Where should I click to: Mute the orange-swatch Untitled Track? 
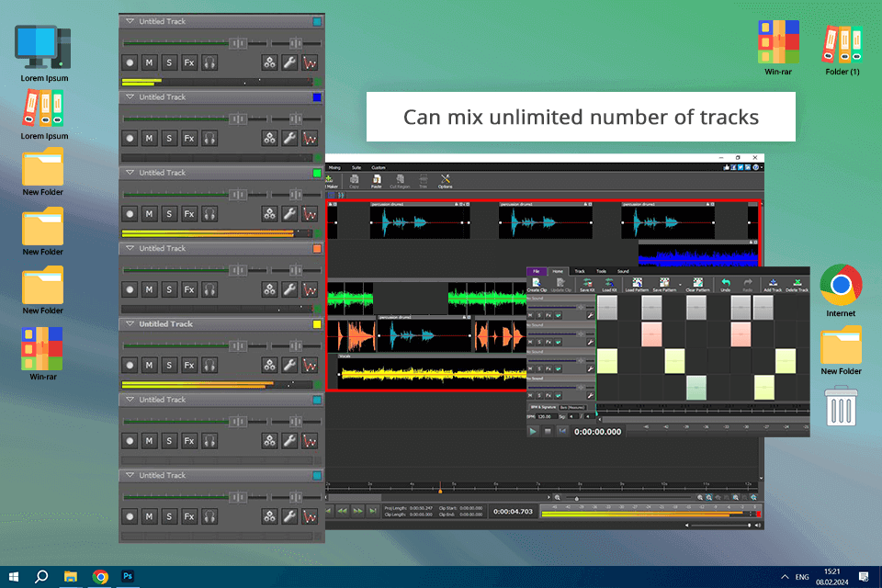[x=149, y=289]
